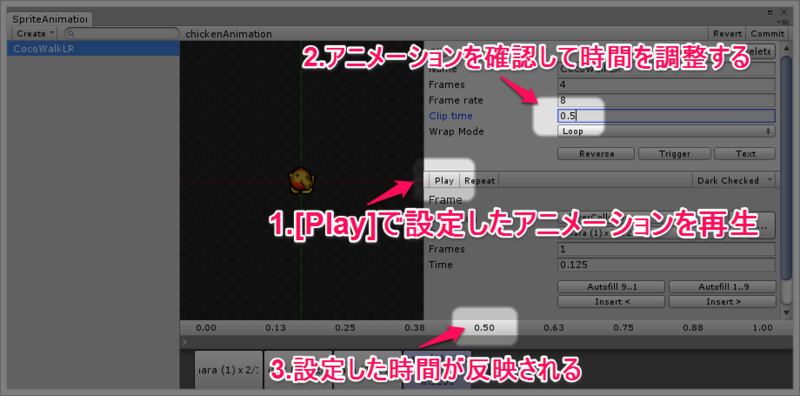Click the animation search field
This screenshot has height=396, width=800.
(x=122, y=34)
